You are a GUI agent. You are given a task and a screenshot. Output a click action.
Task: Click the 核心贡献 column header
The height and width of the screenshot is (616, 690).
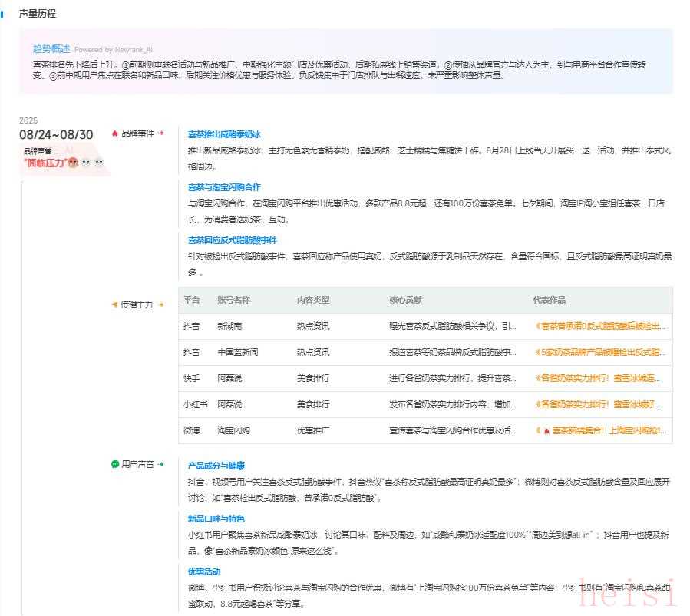pos(406,300)
